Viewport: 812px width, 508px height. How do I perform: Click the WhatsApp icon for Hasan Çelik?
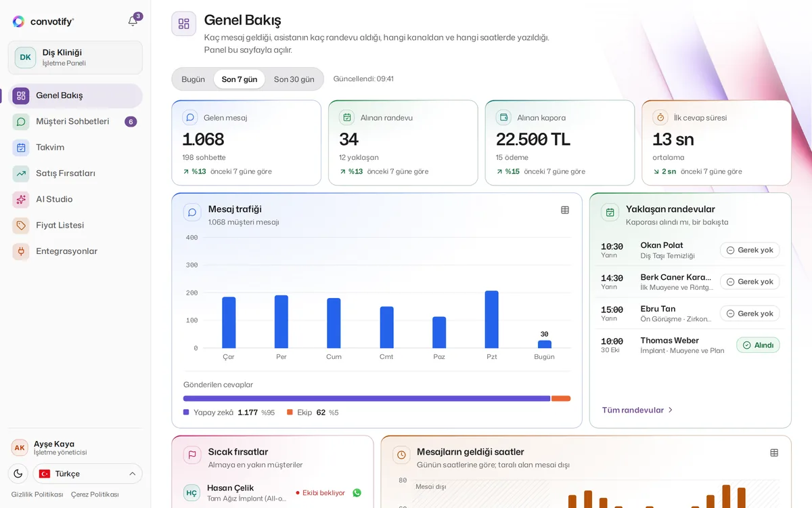(357, 493)
